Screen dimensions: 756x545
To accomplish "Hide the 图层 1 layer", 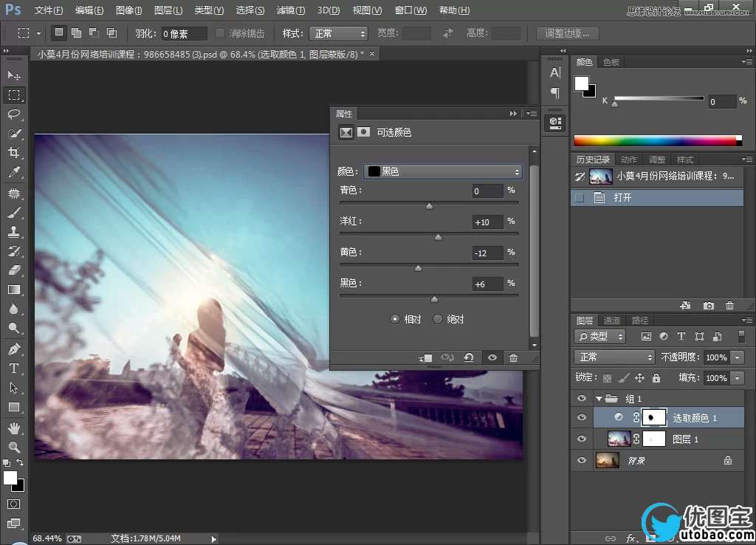I will point(582,439).
